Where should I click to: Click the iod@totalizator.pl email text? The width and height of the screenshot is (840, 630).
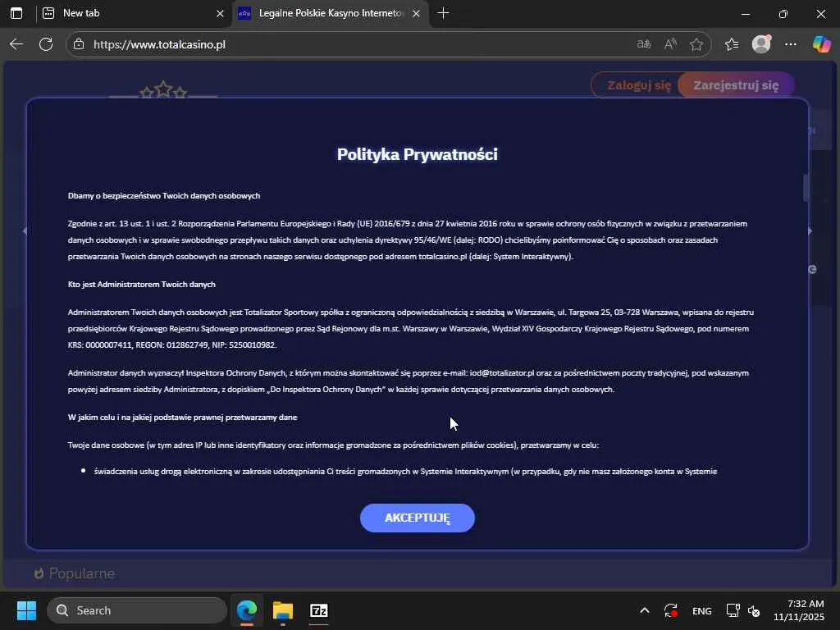[x=502, y=373]
